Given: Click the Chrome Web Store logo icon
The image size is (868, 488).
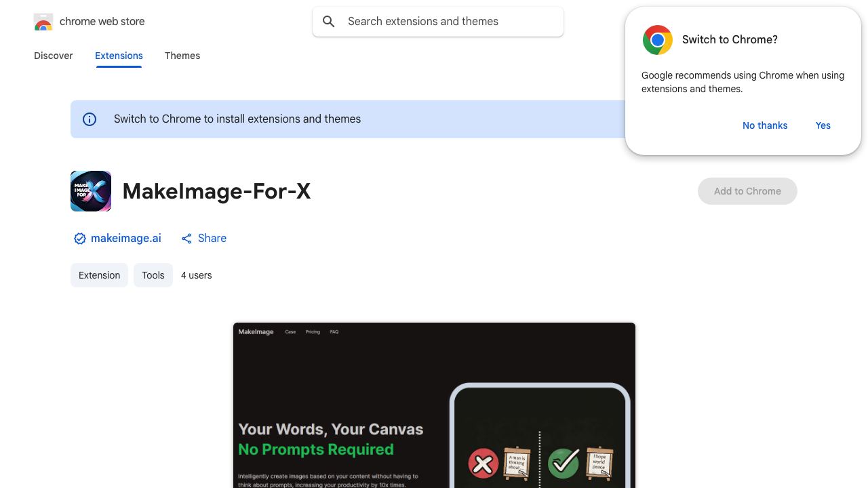Looking at the screenshot, I should [x=43, y=22].
